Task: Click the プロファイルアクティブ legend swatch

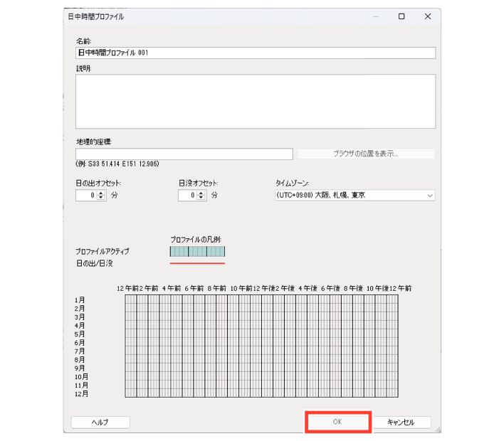Action: click(x=197, y=251)
